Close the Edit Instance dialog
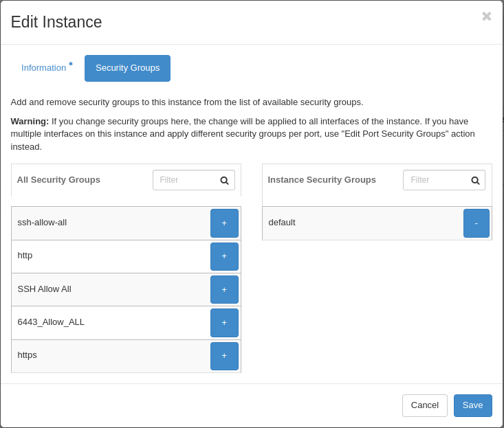The image size is (504, 428). [486, 16]
